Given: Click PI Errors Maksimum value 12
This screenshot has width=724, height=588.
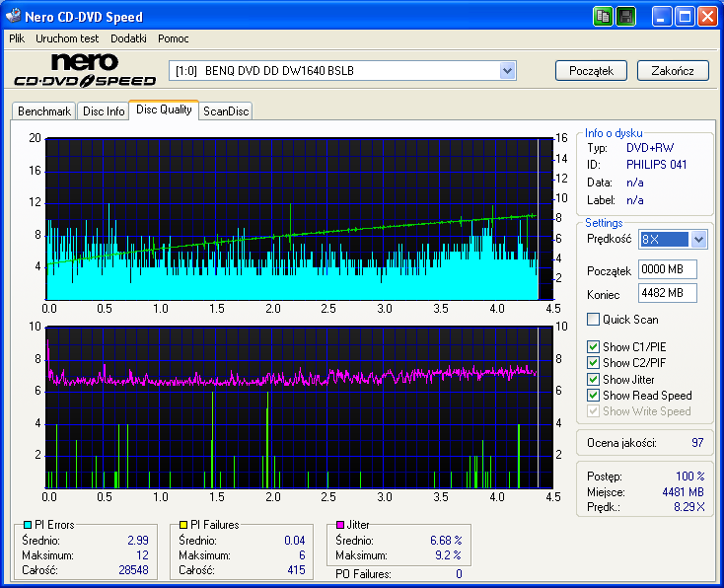Looking at the screenshot, I should (x=142, y=555).
